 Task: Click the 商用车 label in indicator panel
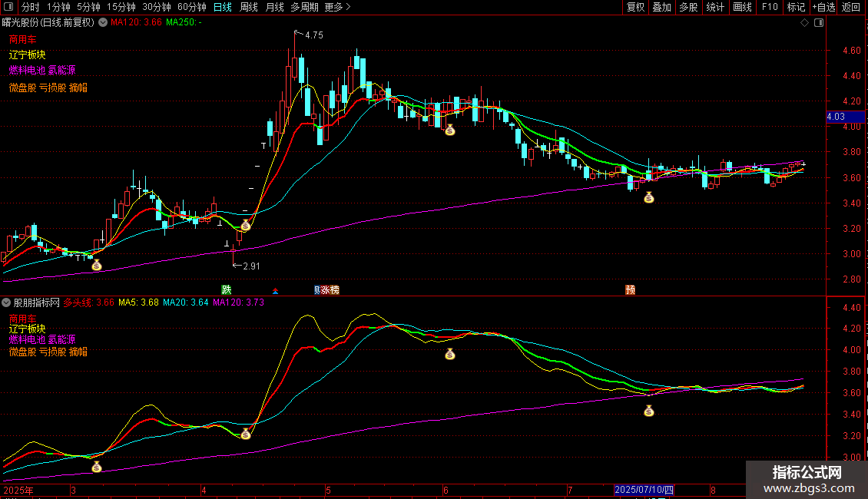pos(23,319)
